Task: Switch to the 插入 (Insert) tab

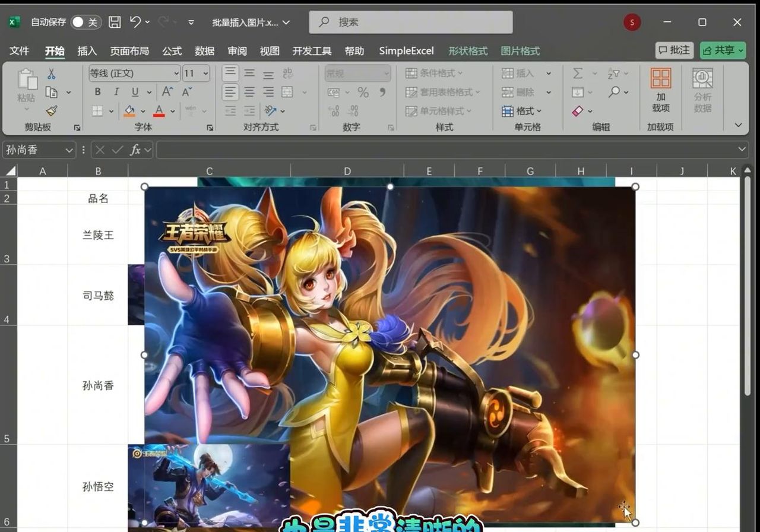Action: (x=87, y=51)
